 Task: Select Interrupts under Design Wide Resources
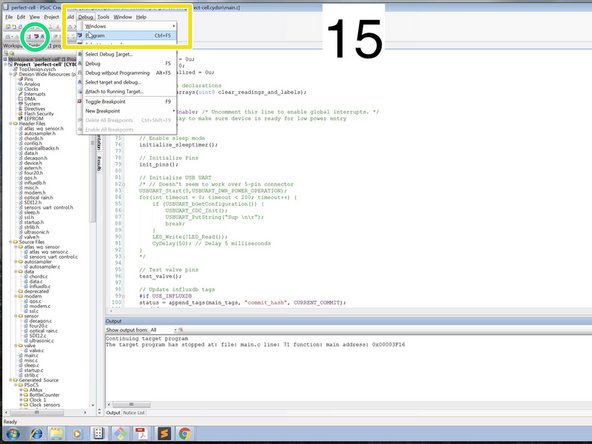(x=34, y=94)
